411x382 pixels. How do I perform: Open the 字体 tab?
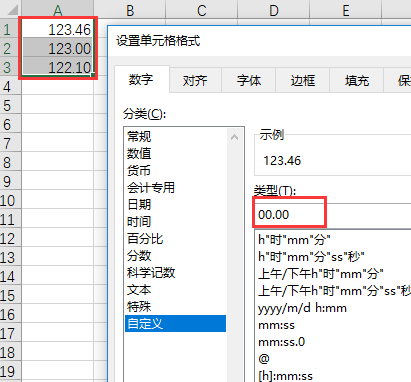point(249,81)
